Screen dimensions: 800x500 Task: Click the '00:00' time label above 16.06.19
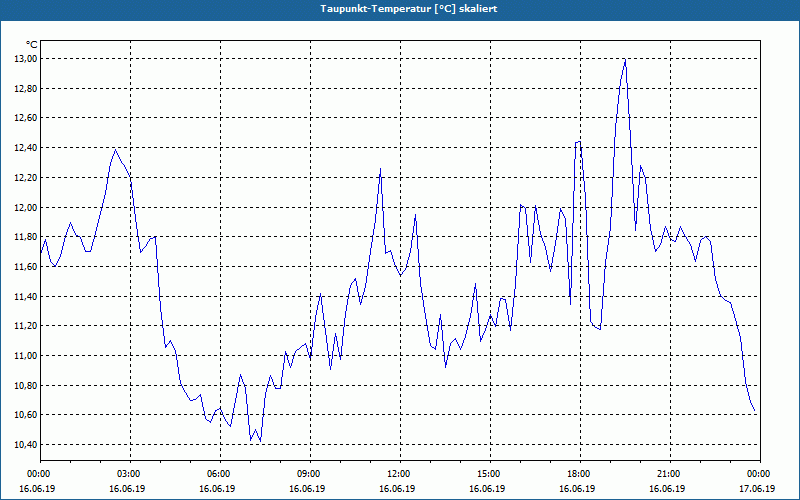[x=38, y=474]
